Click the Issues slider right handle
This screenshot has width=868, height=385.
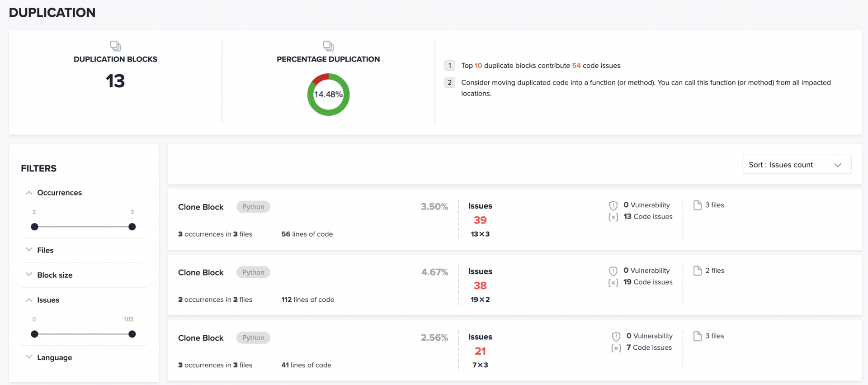pyautogui.click(x=132, y=334)
